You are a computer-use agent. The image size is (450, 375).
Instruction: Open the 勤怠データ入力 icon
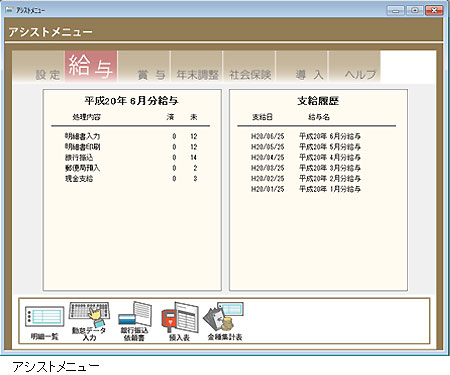point(89,321)
